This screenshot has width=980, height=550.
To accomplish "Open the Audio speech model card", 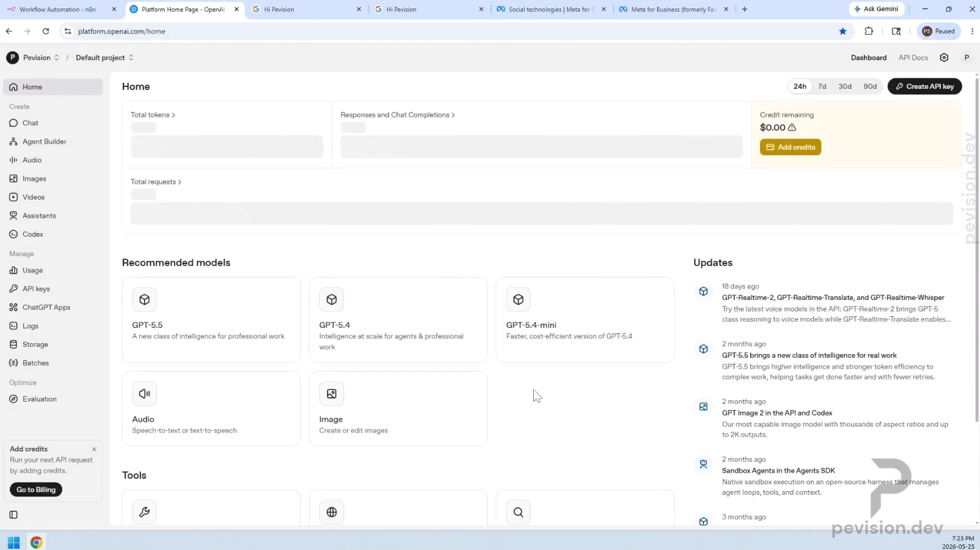I will (212, 409).
